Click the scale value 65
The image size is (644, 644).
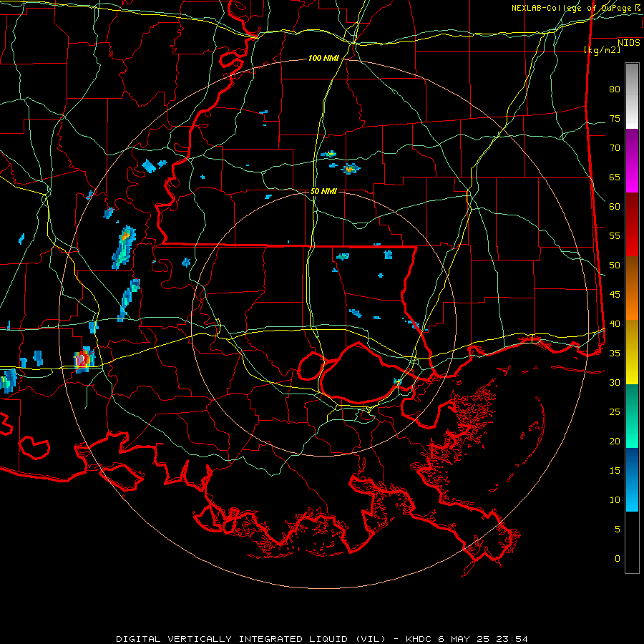click(x=615, y=177)
